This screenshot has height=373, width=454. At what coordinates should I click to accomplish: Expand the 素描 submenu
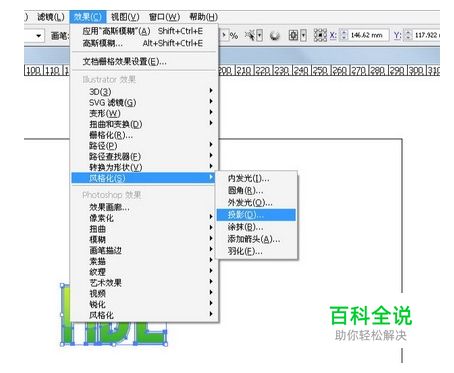pos(144,261)
